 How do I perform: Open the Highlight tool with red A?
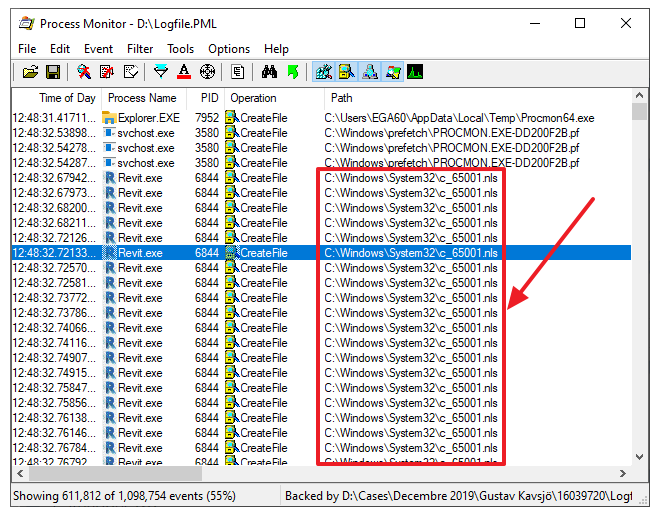[184, 72]
